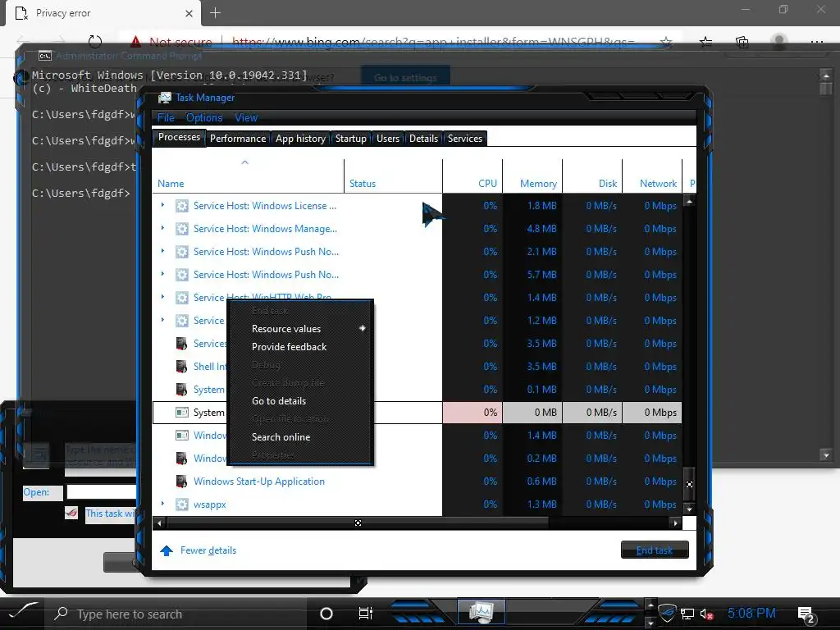Click gear icon of Service Host: Windows Manage row
This screenshot has height=630, width=840.
point(182,229)
